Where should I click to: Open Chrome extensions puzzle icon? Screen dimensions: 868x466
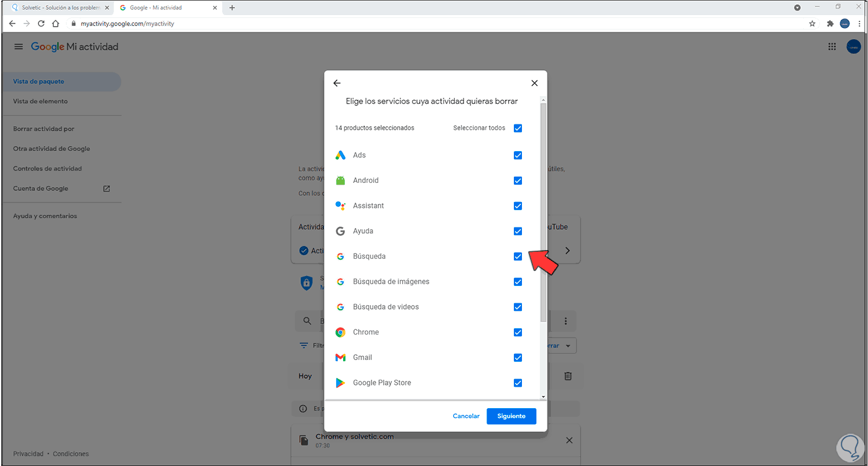pos(830,24)
